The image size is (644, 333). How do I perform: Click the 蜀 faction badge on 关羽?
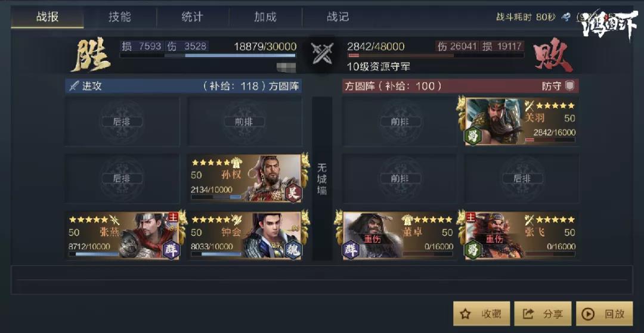(472, 136)
